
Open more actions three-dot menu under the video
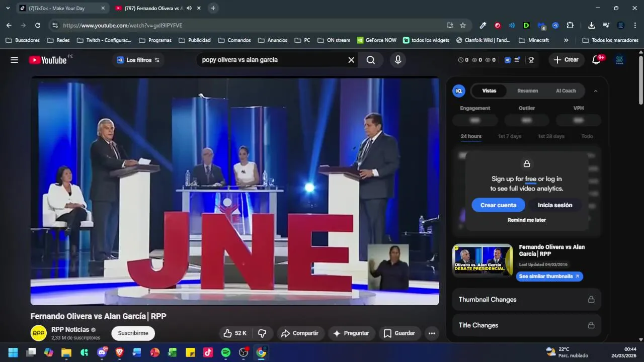[x=432, y=333]
